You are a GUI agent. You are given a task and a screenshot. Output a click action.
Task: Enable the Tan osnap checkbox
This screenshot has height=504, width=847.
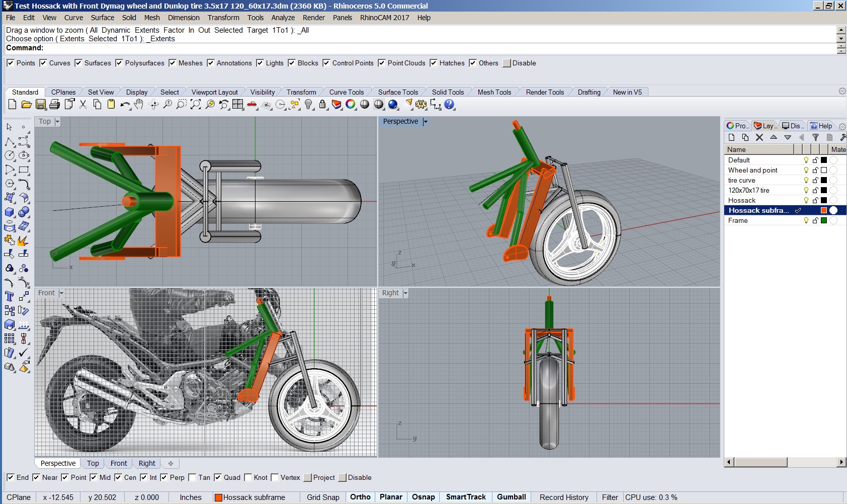pyautogui.click(x=192, y=477)
